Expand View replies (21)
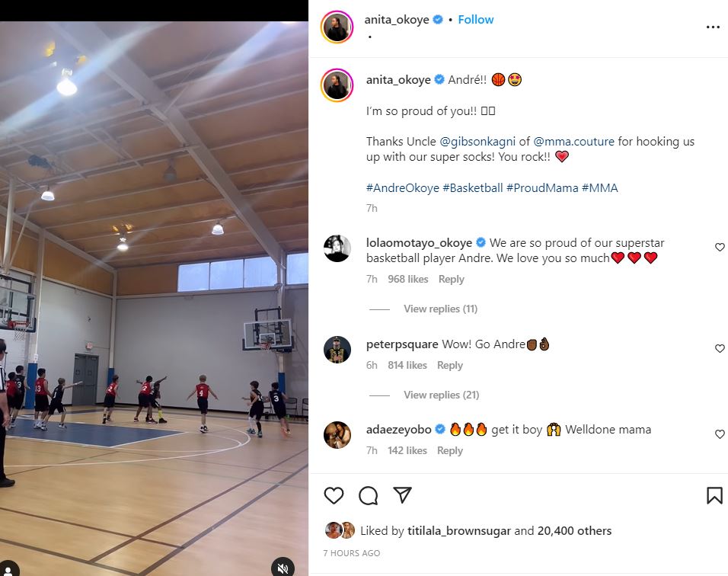Screen dimensions: 728x576 click(441, 395)
